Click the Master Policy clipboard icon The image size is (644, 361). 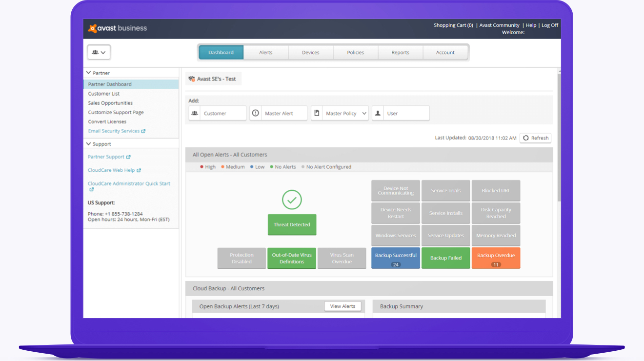(x=317, y=113)
